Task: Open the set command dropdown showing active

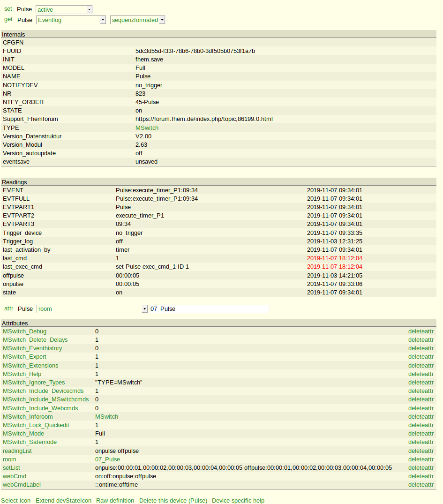Action: point(64,10)
